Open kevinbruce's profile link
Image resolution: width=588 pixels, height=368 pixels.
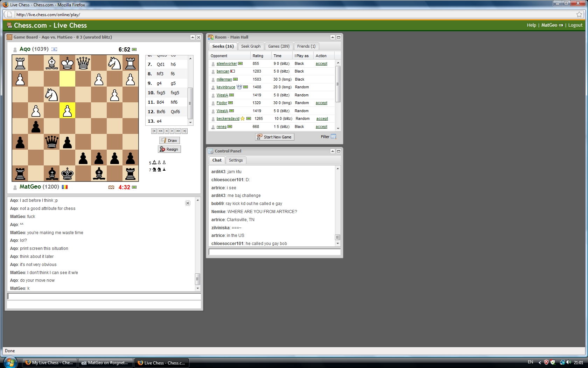(x=226, y=87)
